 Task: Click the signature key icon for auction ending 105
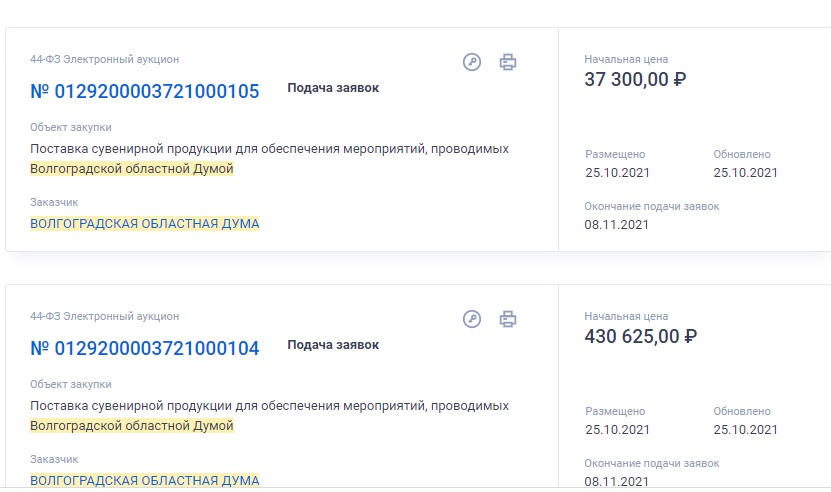click(472, 62)
